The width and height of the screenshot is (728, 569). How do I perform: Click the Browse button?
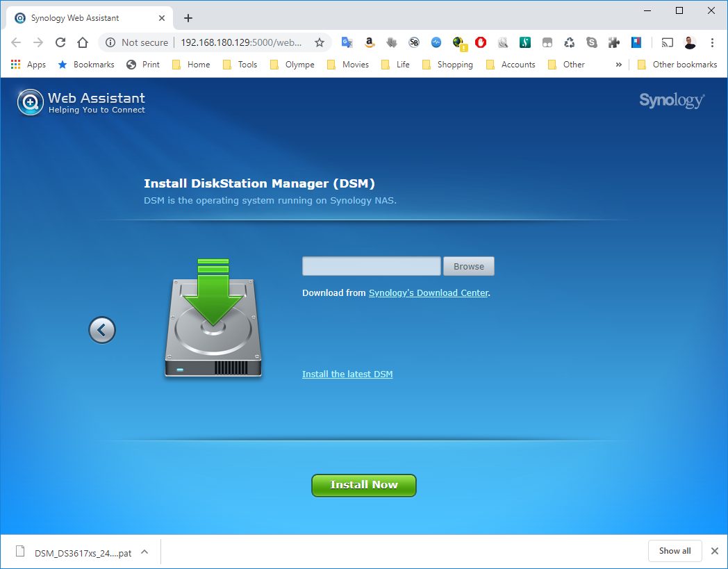(468, 266)
